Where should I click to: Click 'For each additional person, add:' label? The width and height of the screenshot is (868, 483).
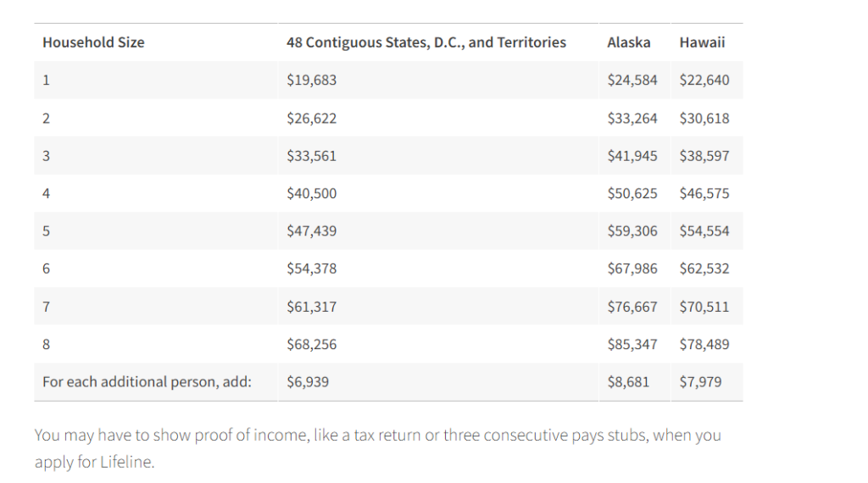pos(147,381)
